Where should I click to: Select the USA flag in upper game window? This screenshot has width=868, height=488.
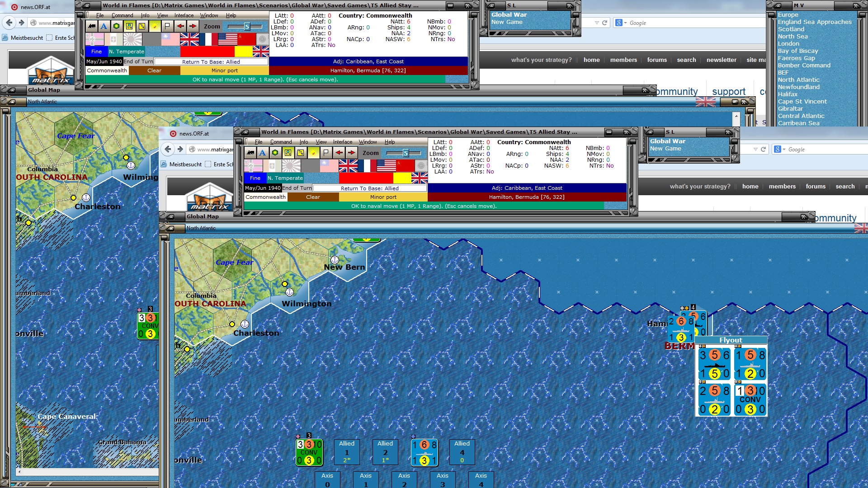227,39
